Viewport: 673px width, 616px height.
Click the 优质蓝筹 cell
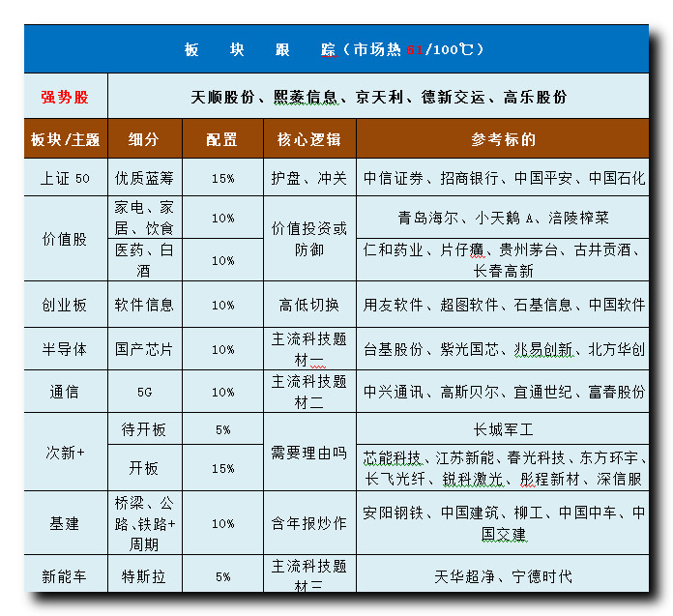pyautogui.click(x=144, y=178)
